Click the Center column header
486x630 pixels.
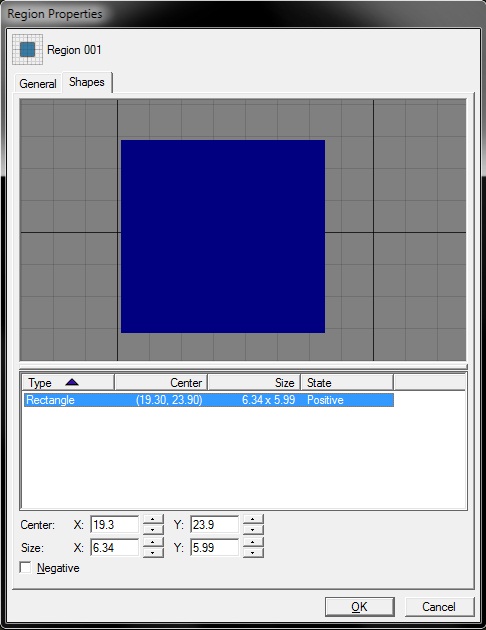(161, 382)
